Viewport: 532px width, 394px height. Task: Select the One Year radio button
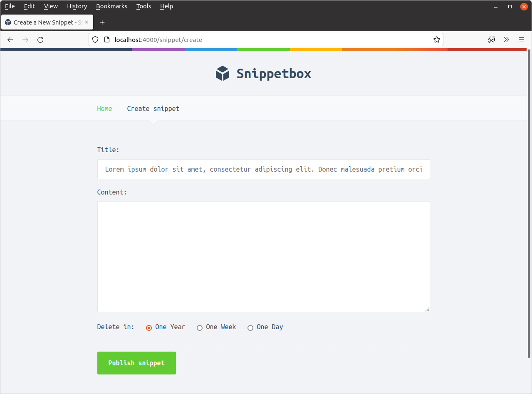coord(149,328)
